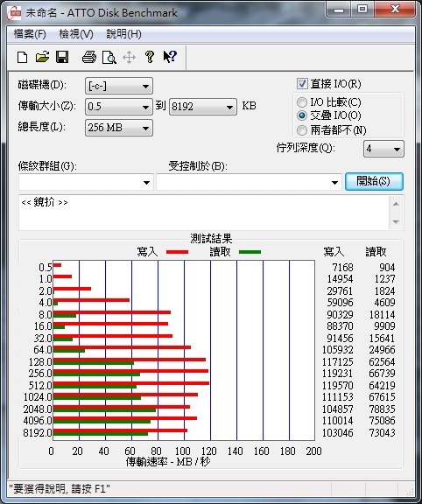Maximize the ATTO Disk Benchmark window

tap(362, 10)
